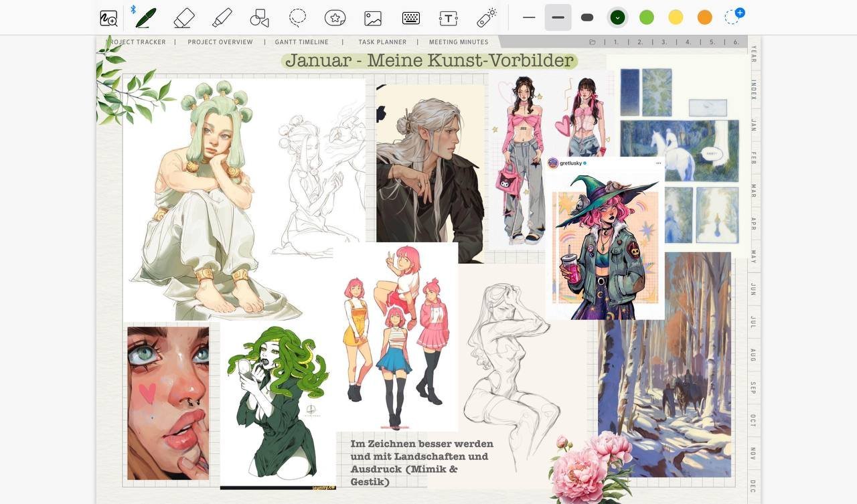Go to numbered section 3.
This screenshot has height=504, width=857.
(x=665, y=42)
